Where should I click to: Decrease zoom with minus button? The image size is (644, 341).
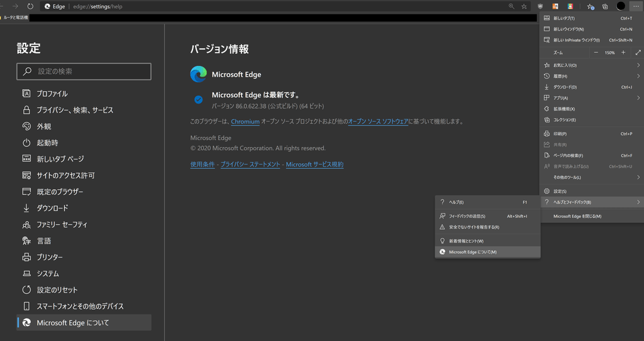(596, 53)
